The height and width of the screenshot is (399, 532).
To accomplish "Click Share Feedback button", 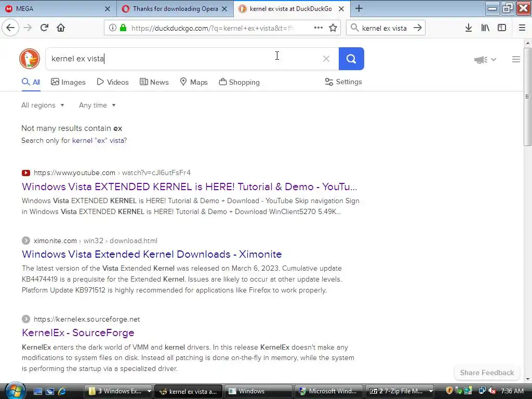I will click(x=487, y=373).
